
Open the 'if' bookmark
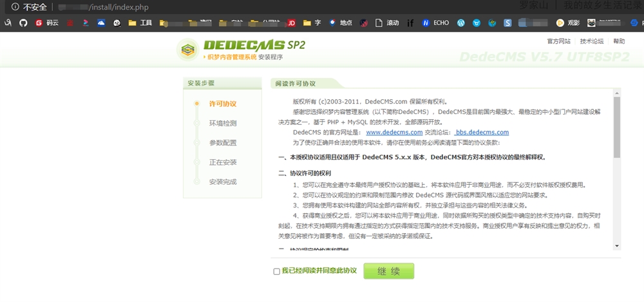(x=410, y=23)
